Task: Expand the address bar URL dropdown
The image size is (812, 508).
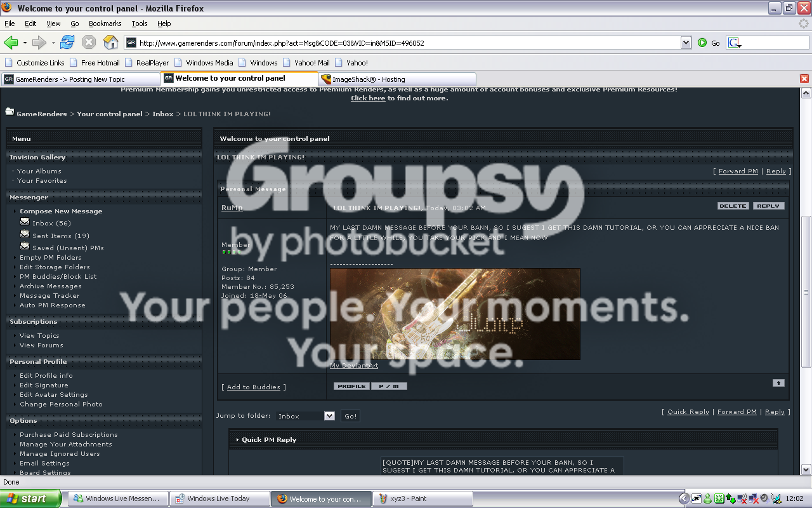Action: 686,43
